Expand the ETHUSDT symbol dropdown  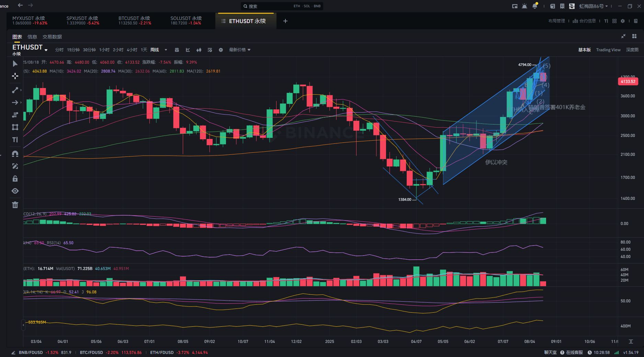click(46, 50)
